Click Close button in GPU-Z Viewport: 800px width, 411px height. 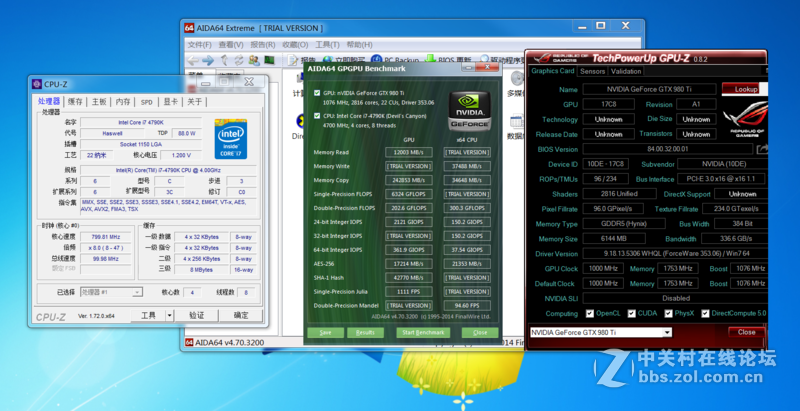click(746, 332)
